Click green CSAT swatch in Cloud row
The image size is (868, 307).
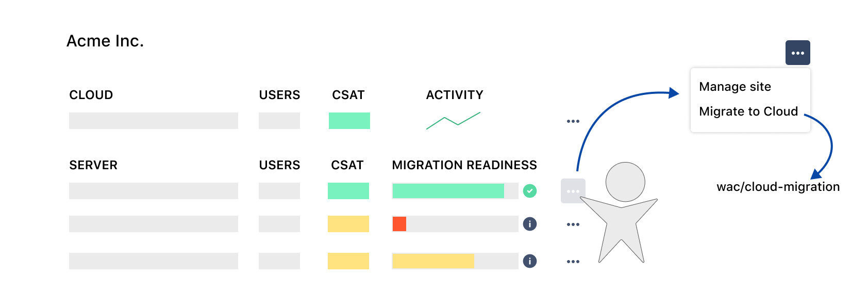pos(349,121)
